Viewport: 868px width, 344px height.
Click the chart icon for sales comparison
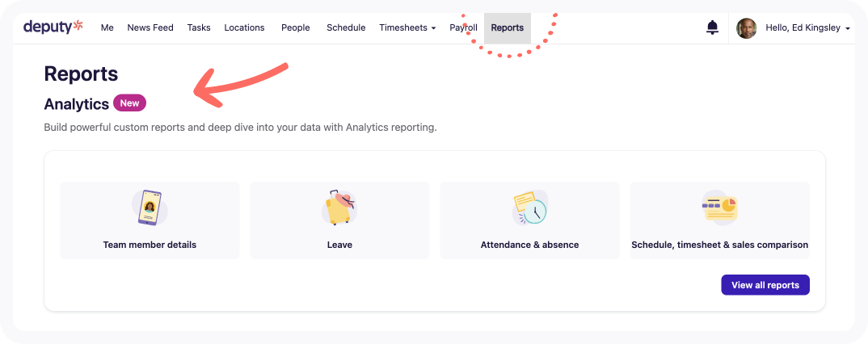point(719,206)
